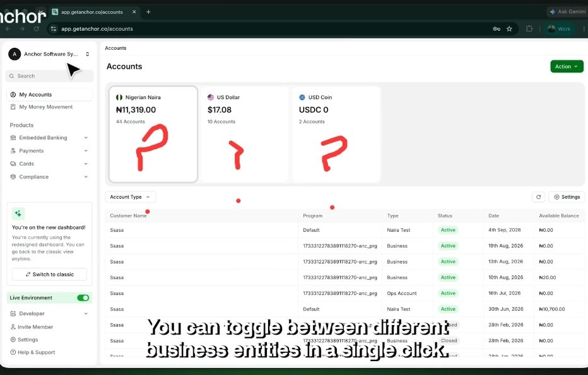Screen dimensions: 588x375
Task: Click Active status on 19th Aug row
Action: [448, 246]
